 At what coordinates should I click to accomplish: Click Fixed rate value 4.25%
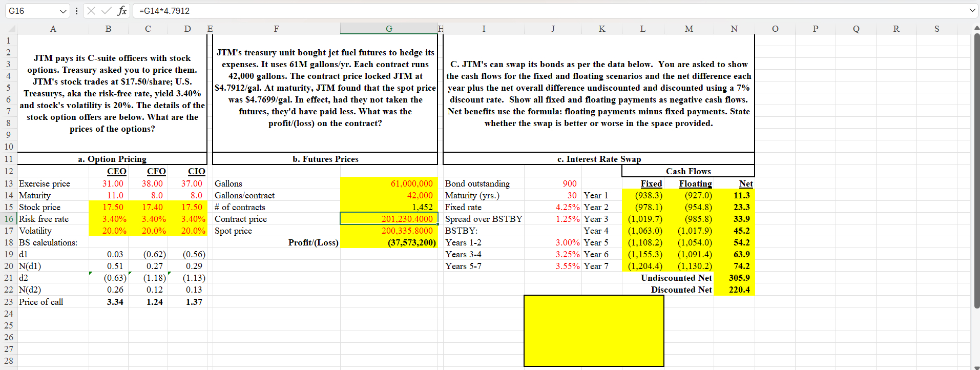(553, 207)
